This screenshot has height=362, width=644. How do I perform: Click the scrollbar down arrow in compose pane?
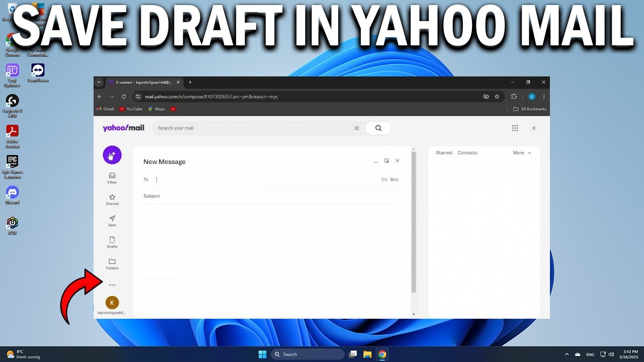click(x=414, y=314)
